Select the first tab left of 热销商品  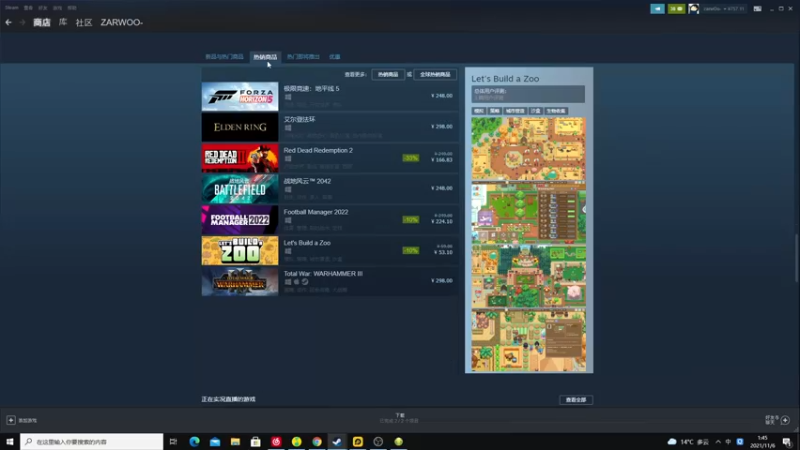pos(224,57)
